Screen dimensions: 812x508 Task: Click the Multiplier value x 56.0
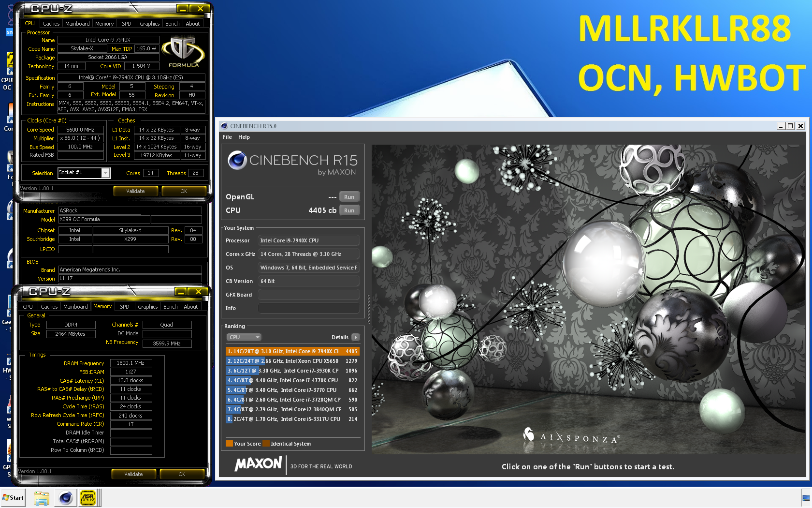pos(81,138)
